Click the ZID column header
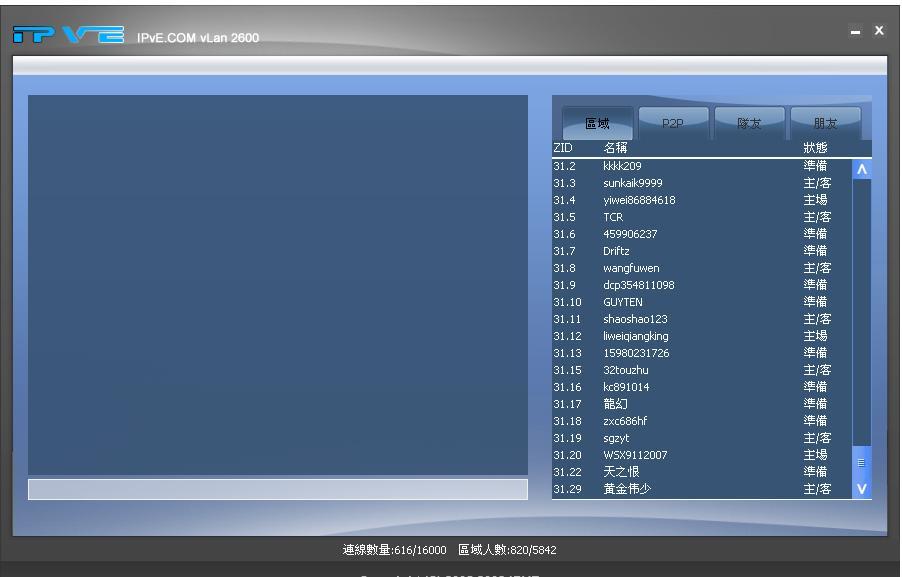The height and width of the screenshot is (577, 902). [563, 148]
